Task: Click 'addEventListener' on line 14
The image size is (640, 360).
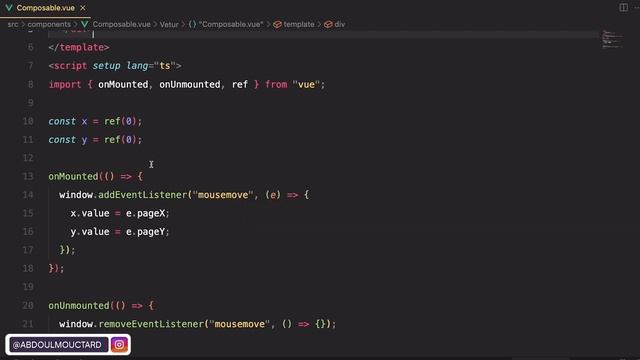Action: tap(142, 195)
